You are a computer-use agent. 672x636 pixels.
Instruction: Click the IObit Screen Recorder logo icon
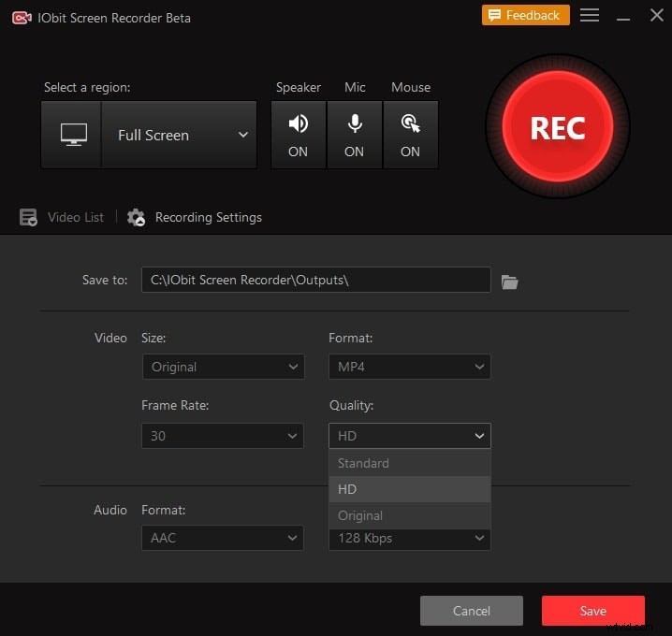pyautogui.click(x=22, y=18)
